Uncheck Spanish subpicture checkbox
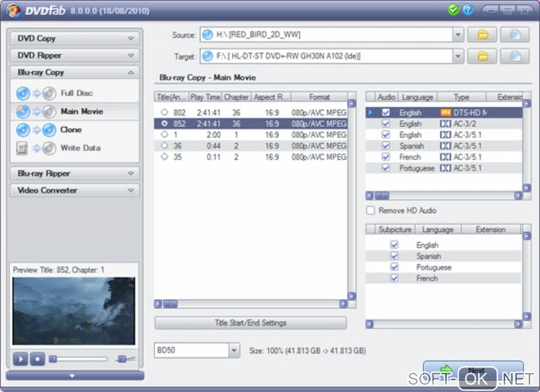This screenshot has height=392, width=540. coord(394,256)
